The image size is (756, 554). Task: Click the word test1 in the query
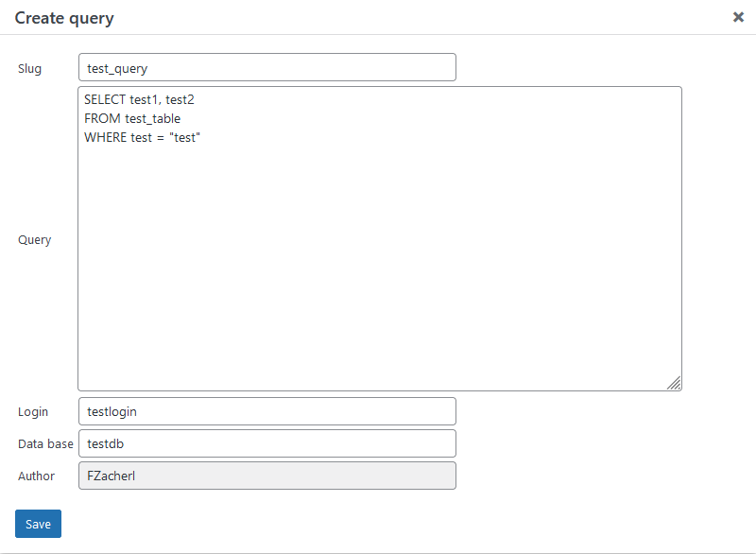click(x=146, y=99)
